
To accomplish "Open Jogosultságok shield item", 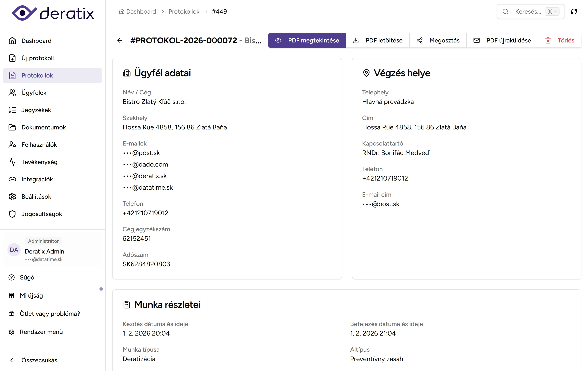I will click(x=41, y=214).
